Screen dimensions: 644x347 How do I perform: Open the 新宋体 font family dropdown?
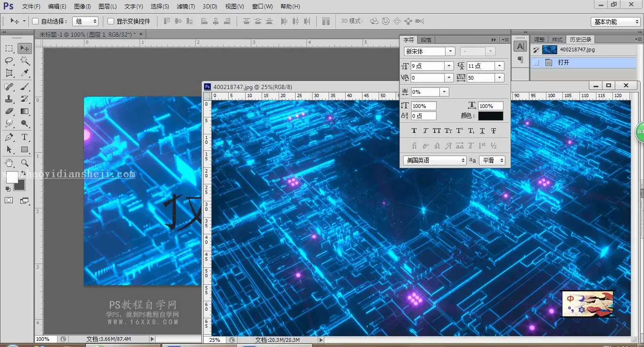tap(451, 51)
